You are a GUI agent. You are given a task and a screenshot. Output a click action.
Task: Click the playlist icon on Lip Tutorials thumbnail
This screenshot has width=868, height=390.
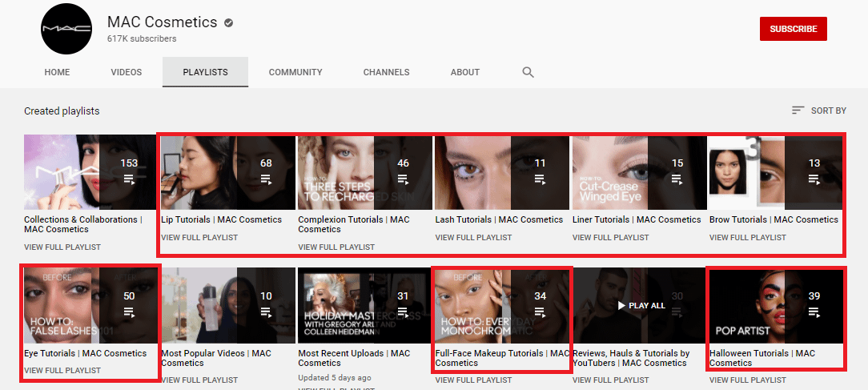(267, 179)
